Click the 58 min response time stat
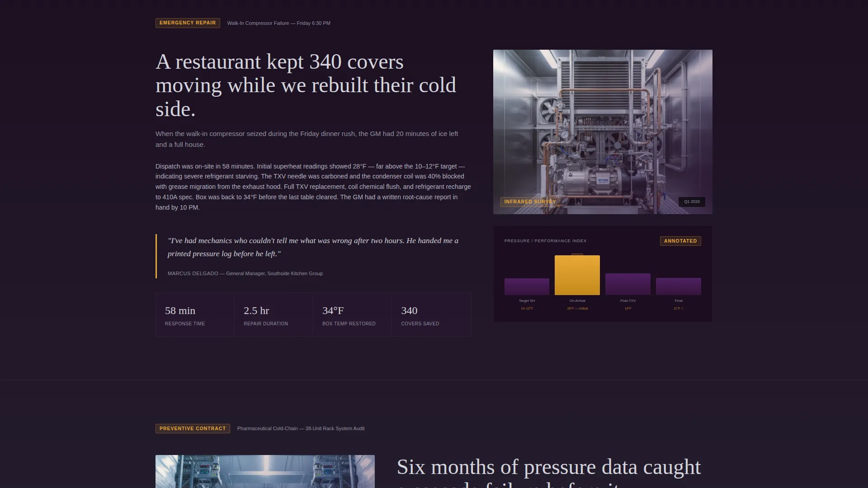Image resolution: width=868 pixels, height=488 pixels. pyautogui.click(x=195, y=315)
